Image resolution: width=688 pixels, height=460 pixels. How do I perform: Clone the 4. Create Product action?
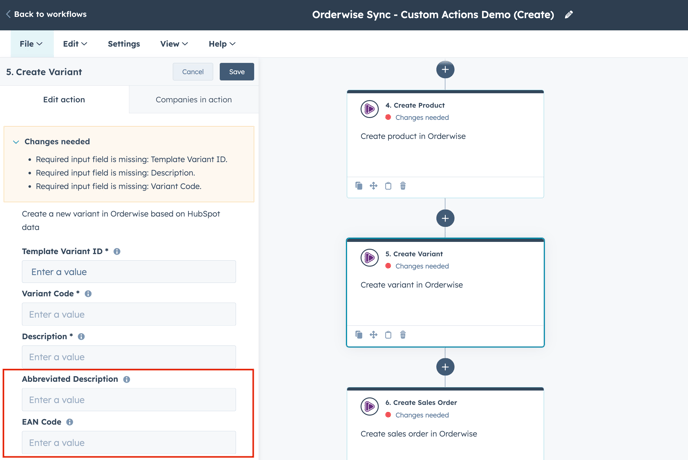[x=358, y=186]
